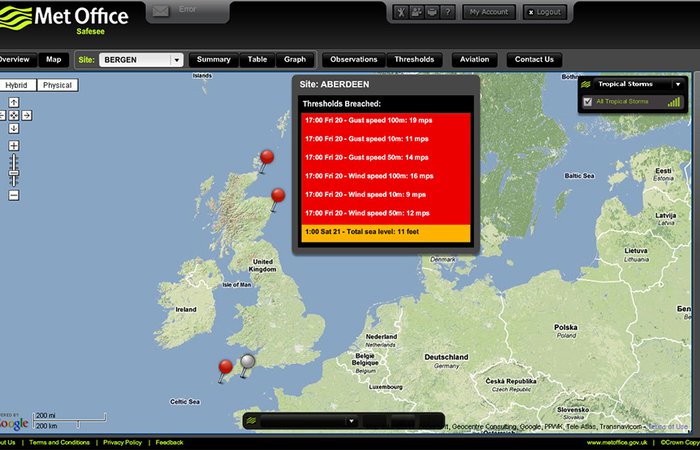Click the Contact Us button

click(x=534, y=60)
